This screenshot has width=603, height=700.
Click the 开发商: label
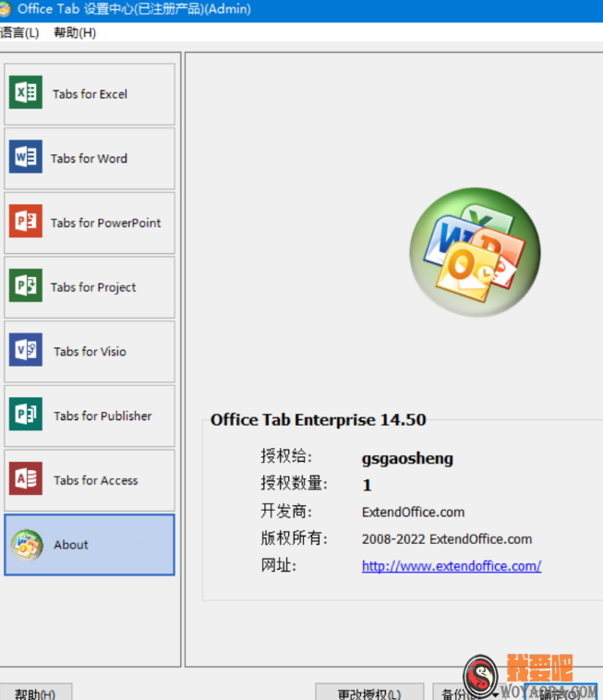(286, 511)
